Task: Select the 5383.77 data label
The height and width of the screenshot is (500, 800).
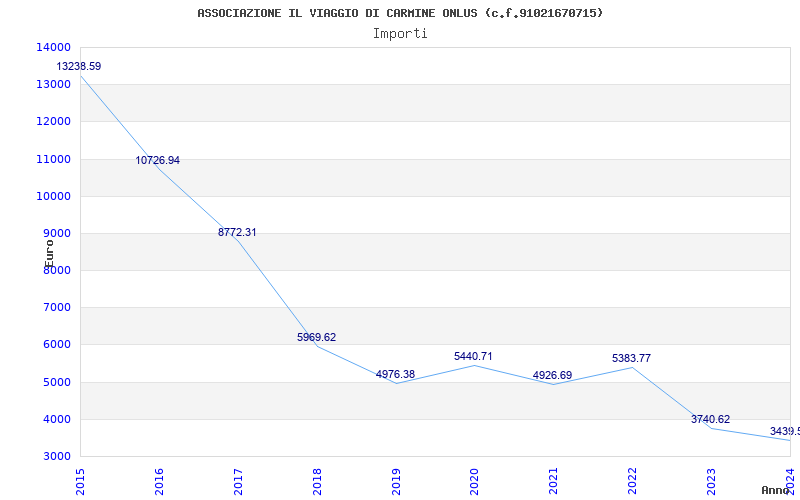Action: click(x=632, y=358)
